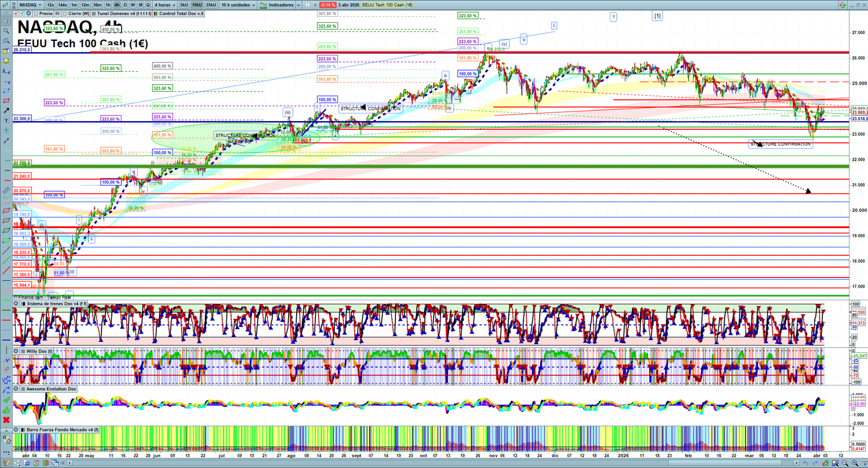Click the Control Total Doc v.6 label
The width and height of the screenshot is (868, 468).
coord(181,14)
